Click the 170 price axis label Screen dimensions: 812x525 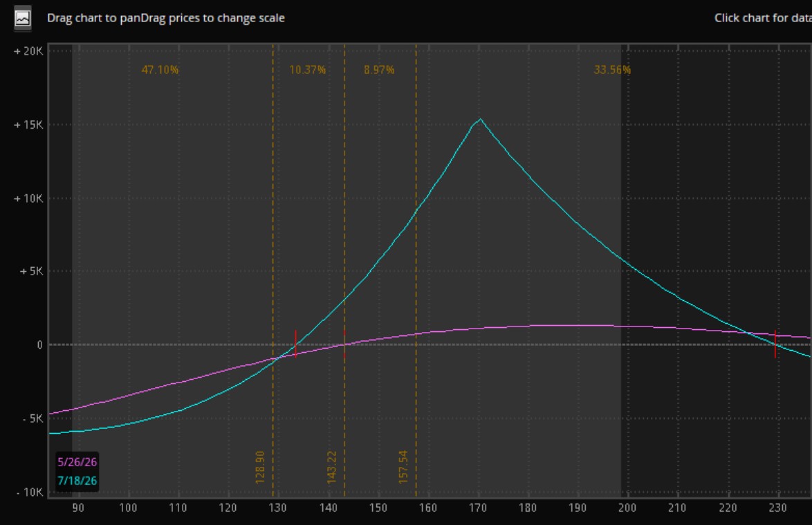click(x=478, y=508)
